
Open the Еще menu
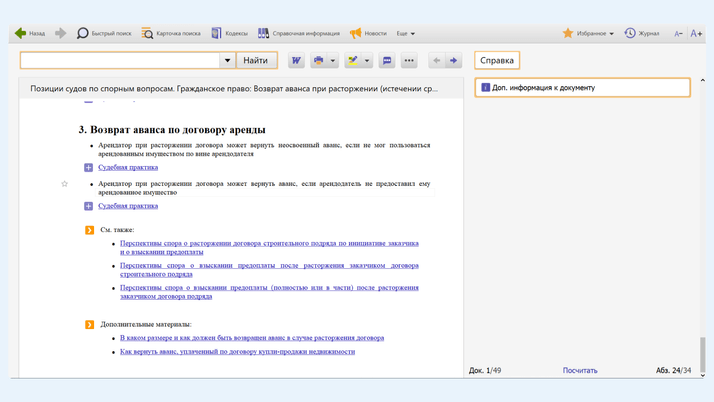coord(405,33)
